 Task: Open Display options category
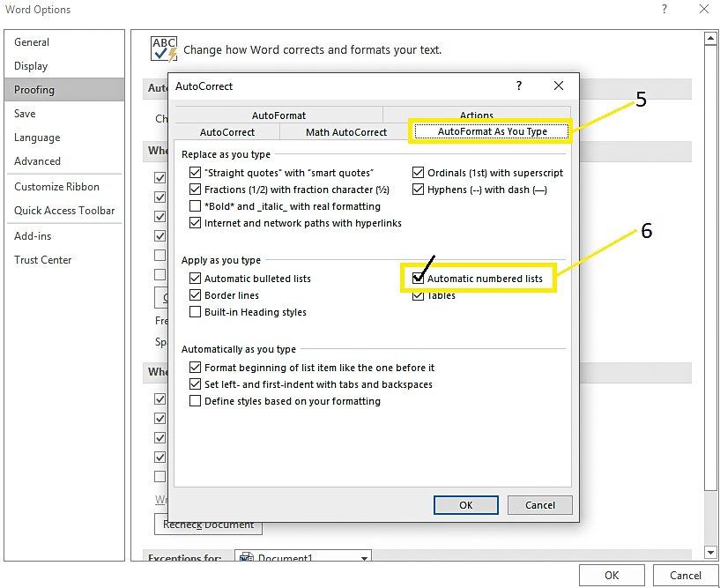coord(64,66)
